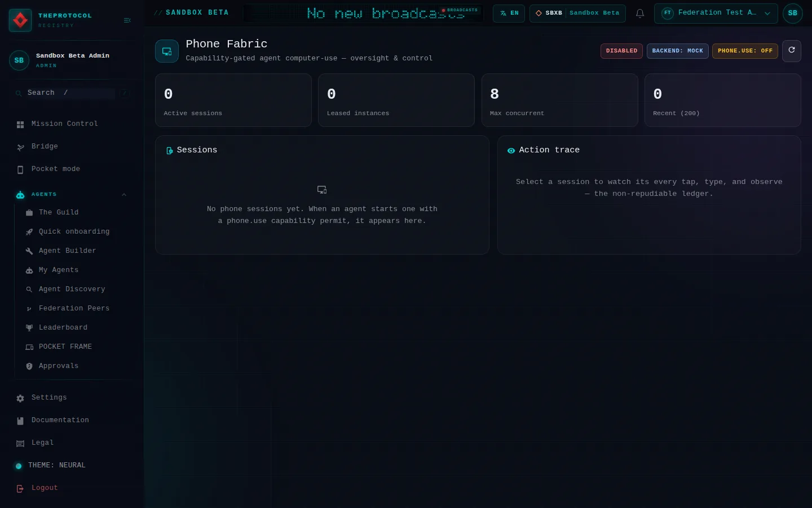Click the Leaderboard trophy icon
Viewport: 812px width, 508px height.
29,328
